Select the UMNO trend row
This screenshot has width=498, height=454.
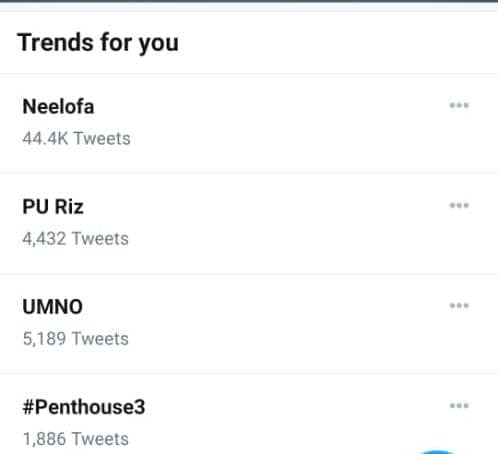pos(249,323)
